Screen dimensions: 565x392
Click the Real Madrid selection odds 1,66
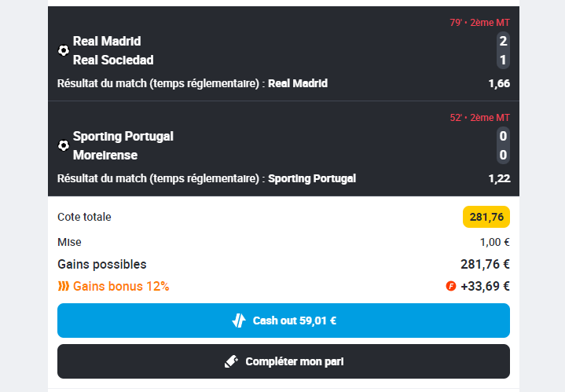coord(499,83)
